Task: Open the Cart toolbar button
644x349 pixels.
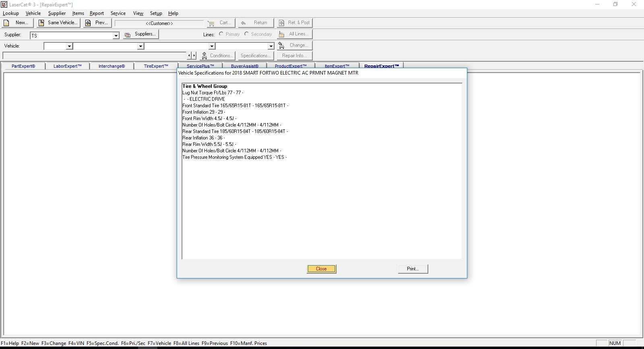Action: [220, 23]
